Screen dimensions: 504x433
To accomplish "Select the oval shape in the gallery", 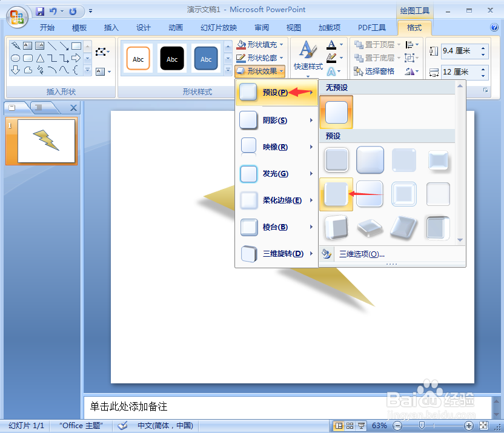I will coord(15,58).
